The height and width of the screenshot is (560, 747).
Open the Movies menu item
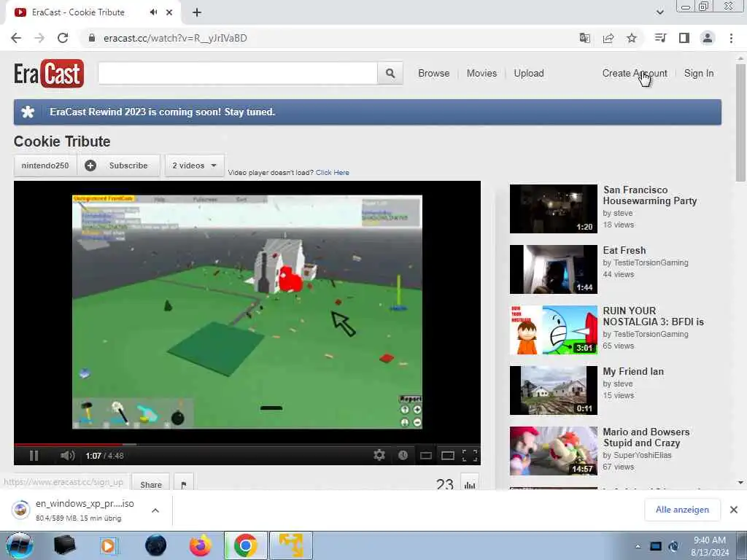(481, 74)
